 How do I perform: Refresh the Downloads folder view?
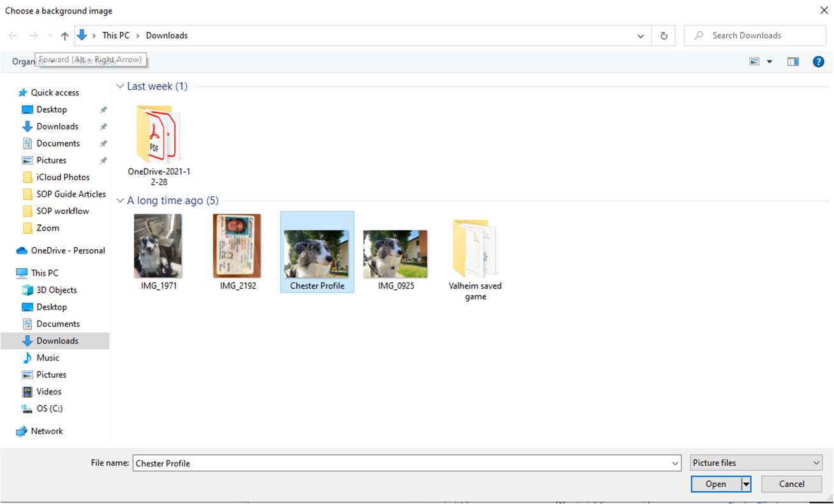coord(664,36)
